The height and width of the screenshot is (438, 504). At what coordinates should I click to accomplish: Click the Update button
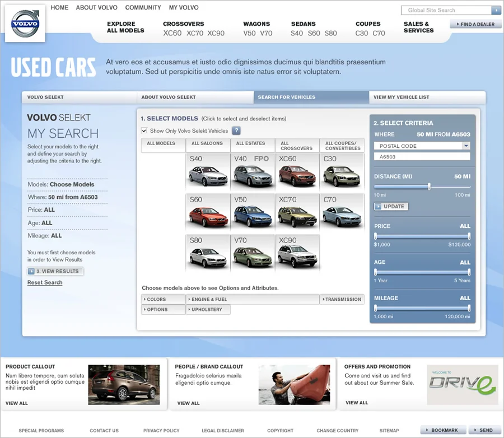click(391, 207)
